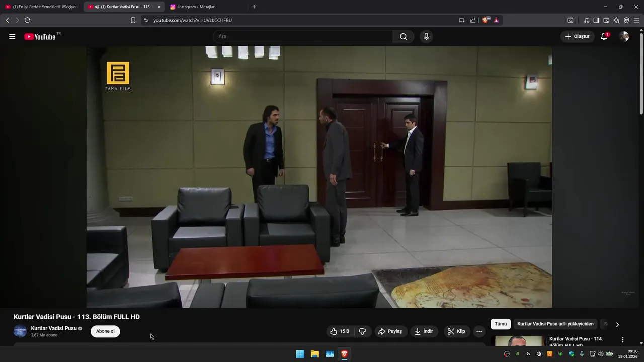Open more actions three-dot menu
The image size is (644, 362).
479,331
